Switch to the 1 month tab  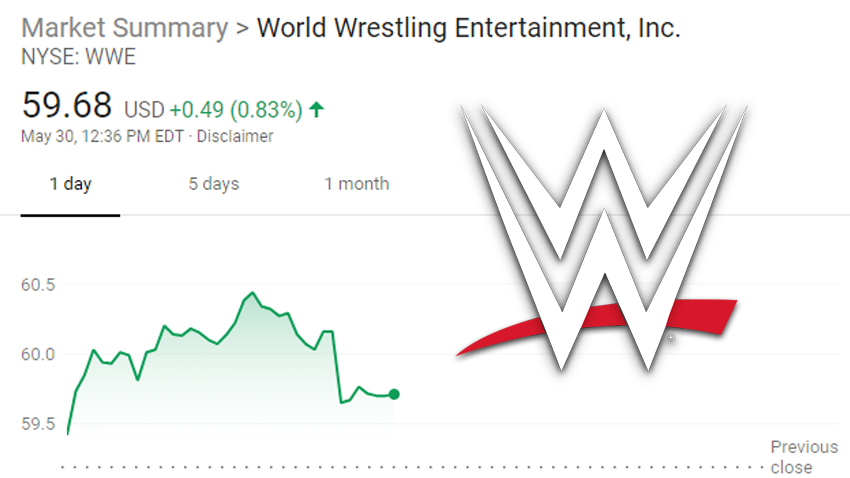[356, 184]
